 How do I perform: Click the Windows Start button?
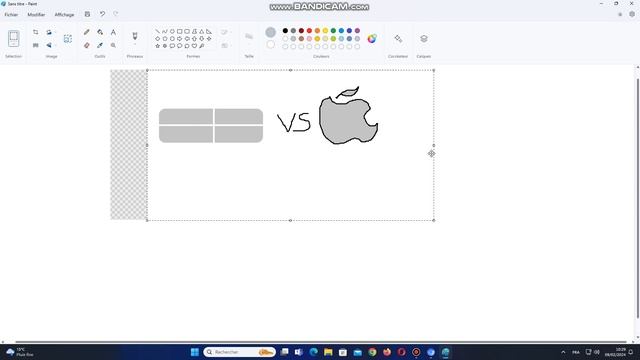click(x=195, y=352)
